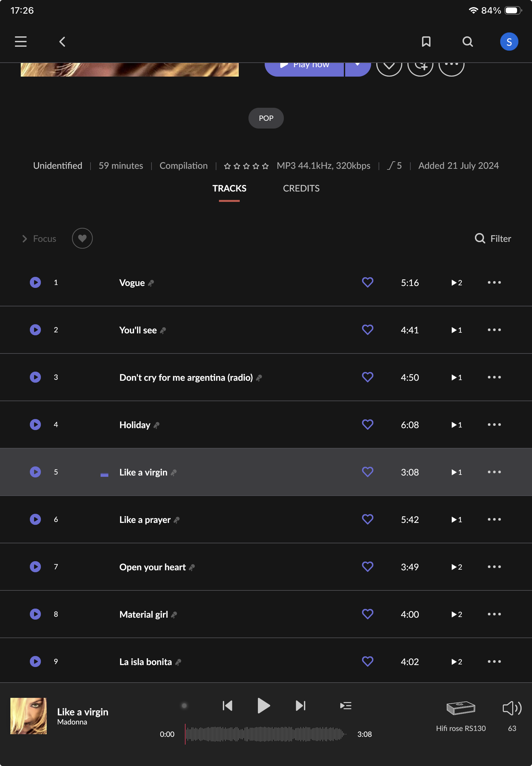
Task: Open search via top magnifier icon
Action: coord(468,42)
